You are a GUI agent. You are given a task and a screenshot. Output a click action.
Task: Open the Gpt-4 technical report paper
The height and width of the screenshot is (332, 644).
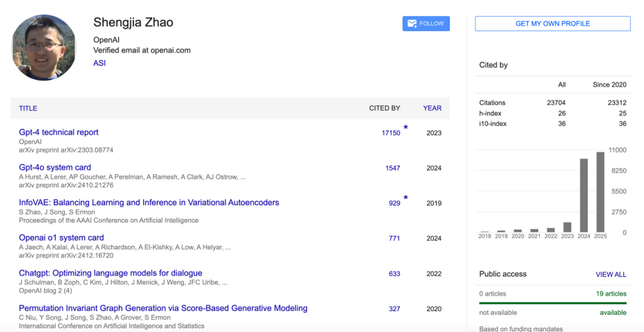pyautogui.click(x=58, y=132)
